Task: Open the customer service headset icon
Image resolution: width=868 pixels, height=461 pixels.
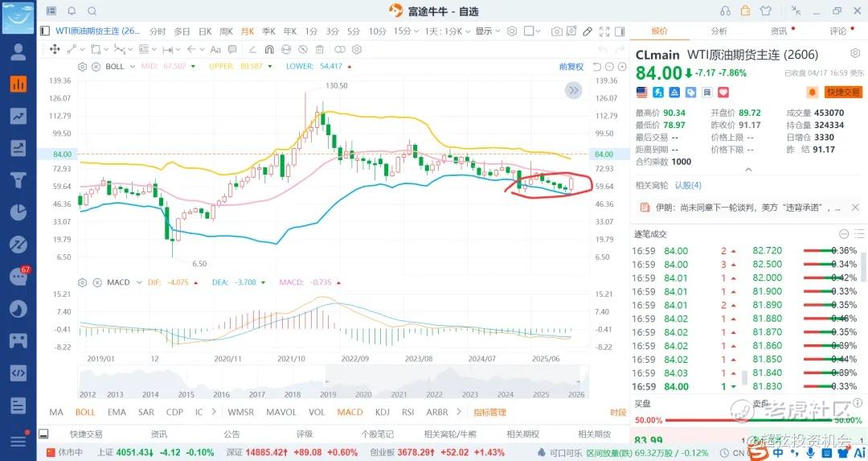Action: pos(725,11)
